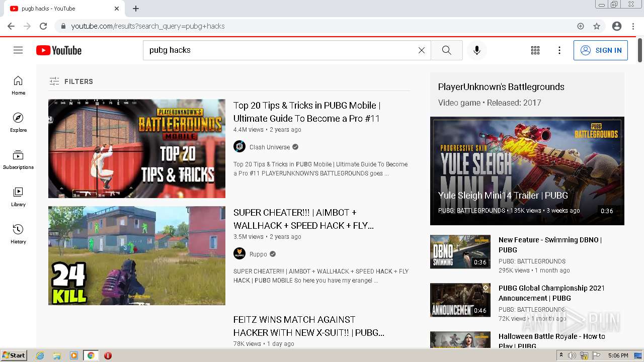644x362 pixels.
Task: Open Subscriptions in the sidebar
Action: (x=18, y=160)
